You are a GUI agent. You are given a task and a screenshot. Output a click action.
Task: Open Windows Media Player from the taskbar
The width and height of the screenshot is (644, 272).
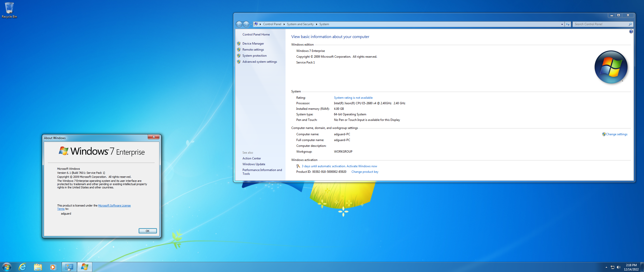53,267
